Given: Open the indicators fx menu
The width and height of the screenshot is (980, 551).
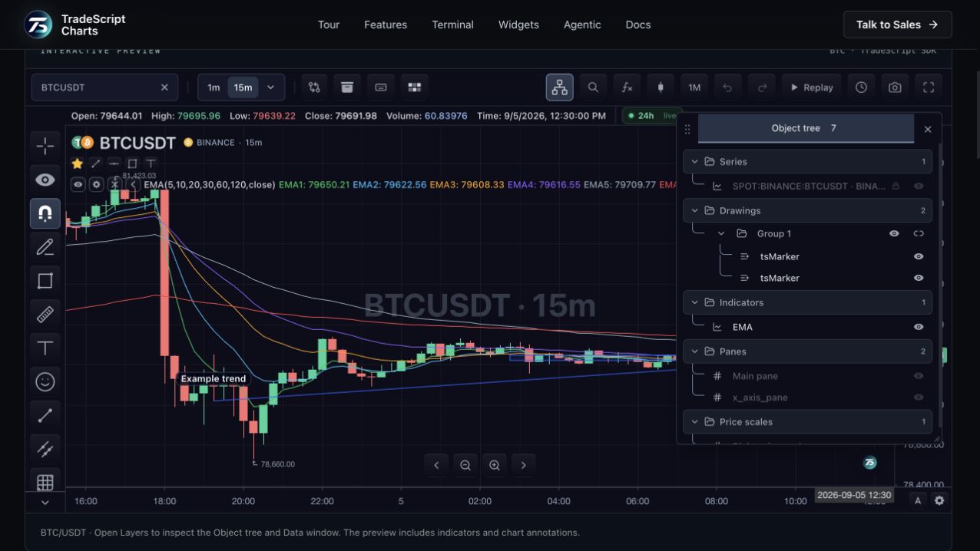Looking at the screenshot, I should pos(627,87).
